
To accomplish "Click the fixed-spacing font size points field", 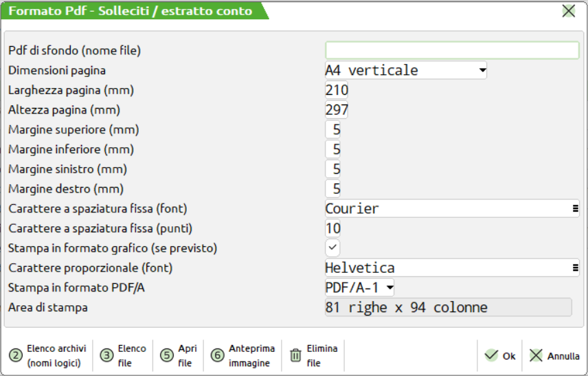I will click(x=333, y=228).
